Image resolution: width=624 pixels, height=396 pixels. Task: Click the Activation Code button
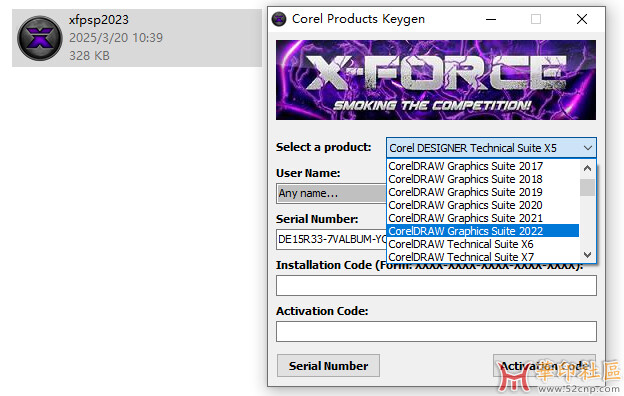coord(544,366)
